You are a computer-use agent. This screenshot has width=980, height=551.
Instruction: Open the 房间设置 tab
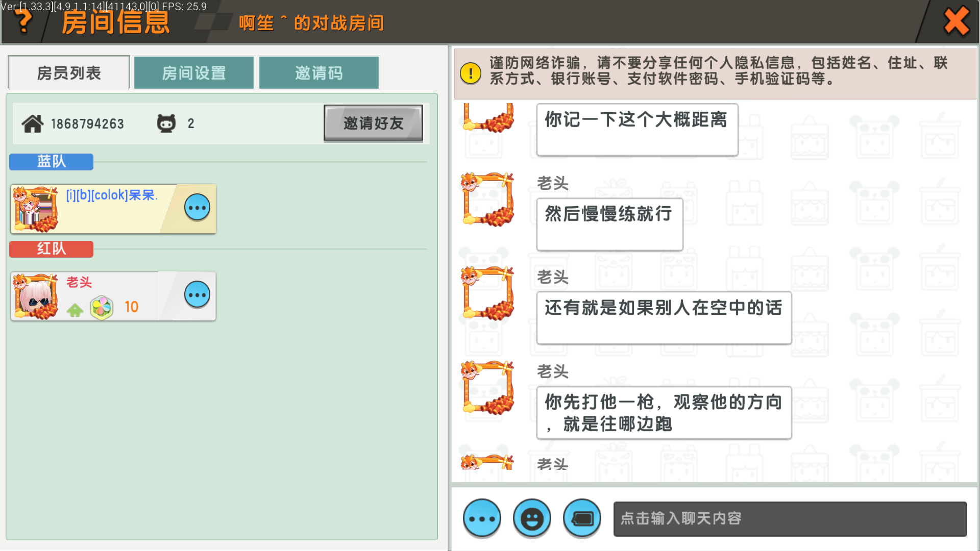(194, 73)
